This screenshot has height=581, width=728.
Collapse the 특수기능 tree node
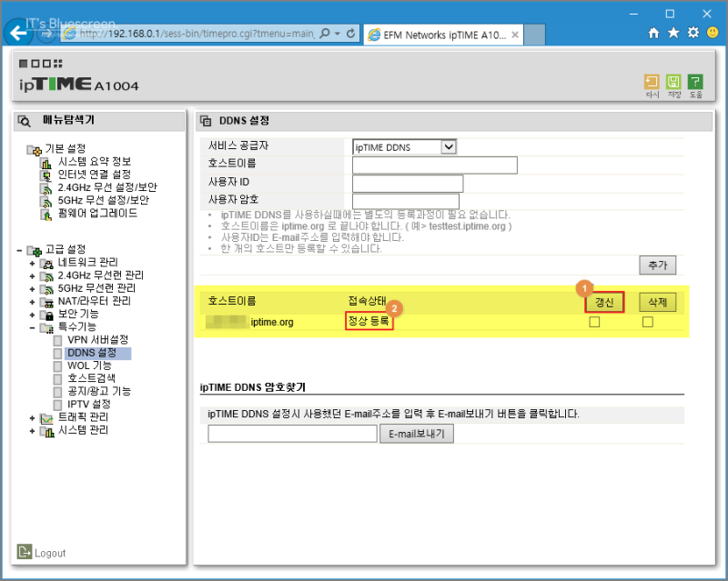pyautogui.click(x=32, y=328)
